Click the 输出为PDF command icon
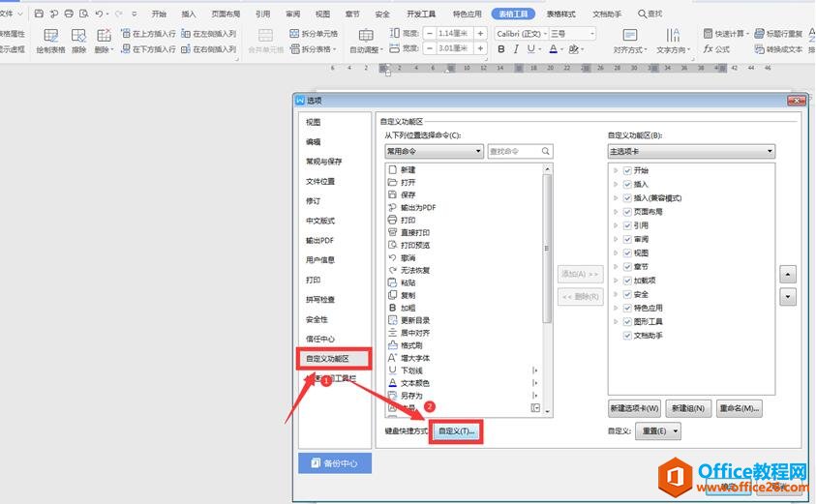Viewport: 816px width, 504px height. [x=392, y=207]
